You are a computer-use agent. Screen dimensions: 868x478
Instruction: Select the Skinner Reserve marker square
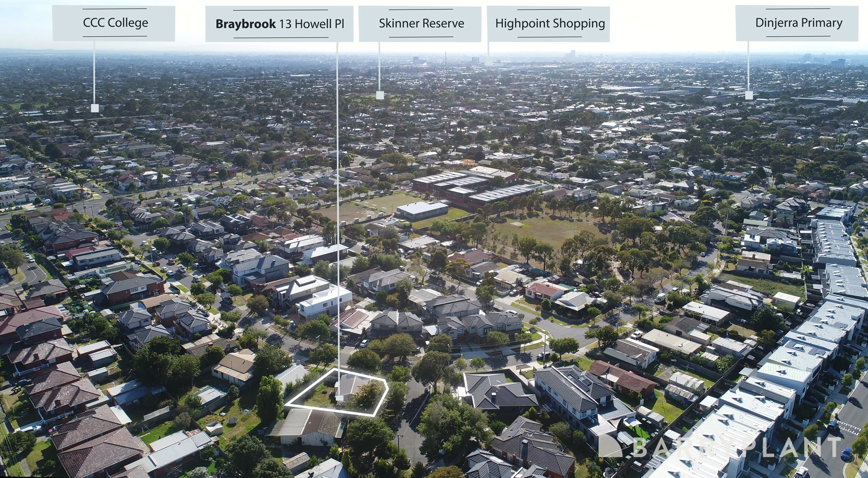click(x=379, y=95)
